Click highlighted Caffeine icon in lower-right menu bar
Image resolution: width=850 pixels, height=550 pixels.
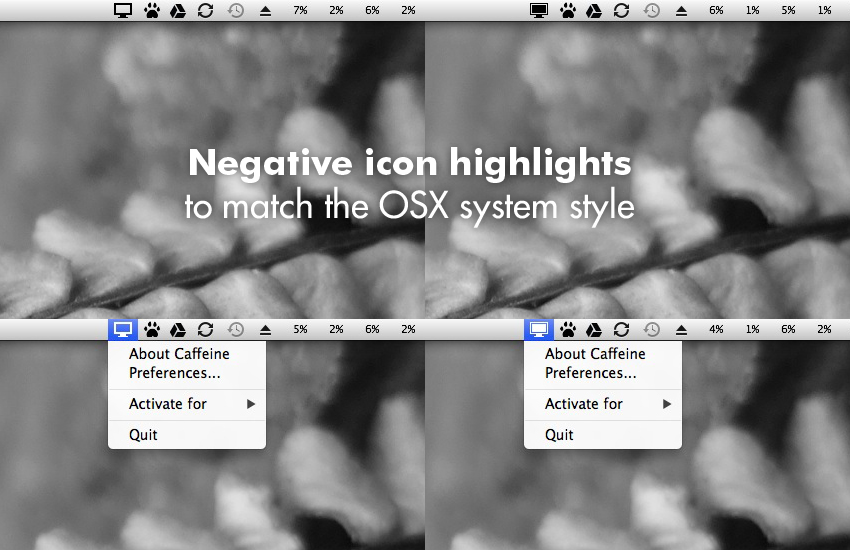tap(538, 329)
